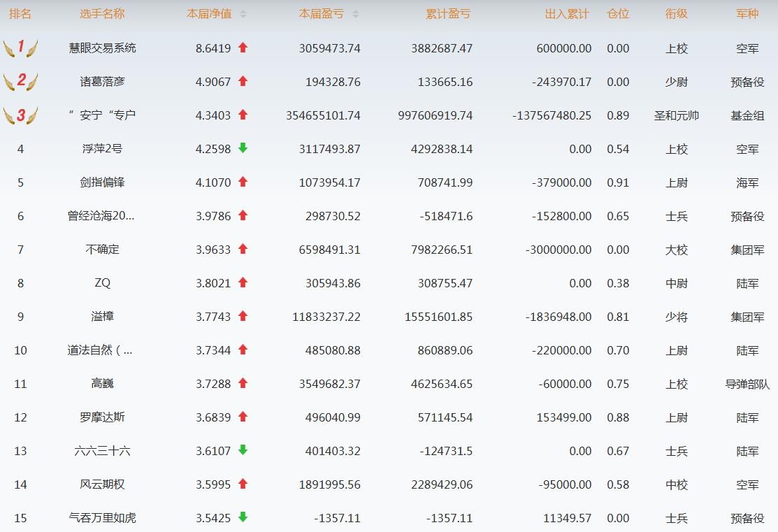Sort by 本届盈亏 using its sort arrows
This screenshot has height=532, width=778.
click(355, 14)
